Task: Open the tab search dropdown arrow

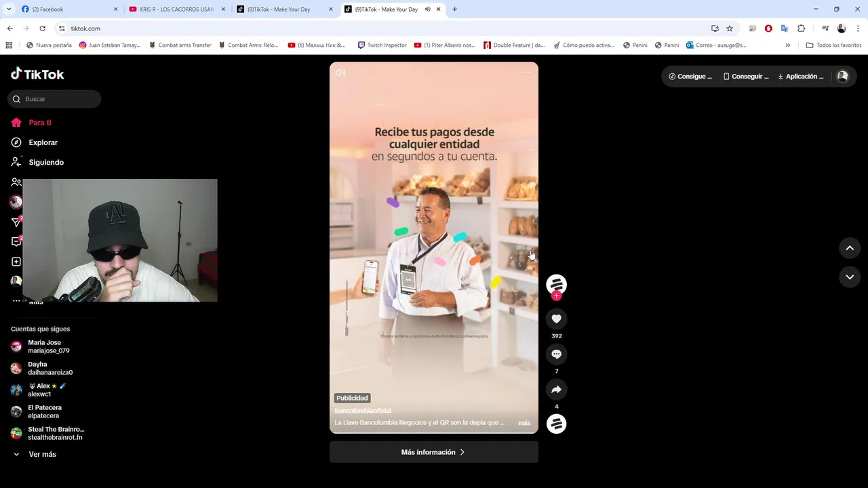Action: (9, 9)
